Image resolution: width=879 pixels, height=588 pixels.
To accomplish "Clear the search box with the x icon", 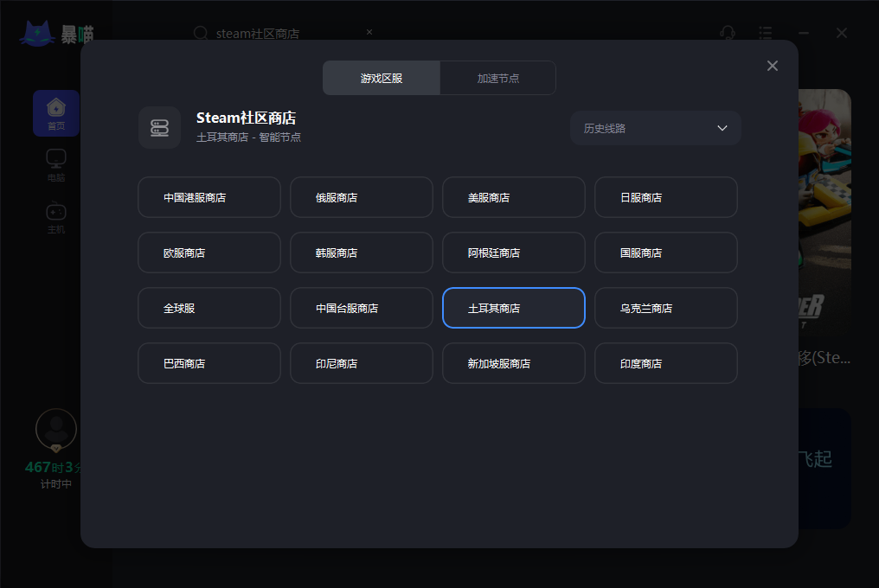I will 369,32.
